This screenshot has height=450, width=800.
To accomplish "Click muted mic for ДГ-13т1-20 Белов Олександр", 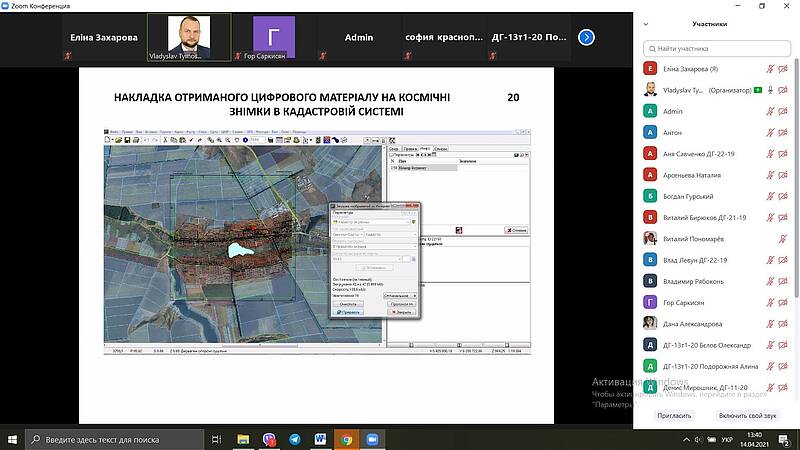I will (770, 345).
